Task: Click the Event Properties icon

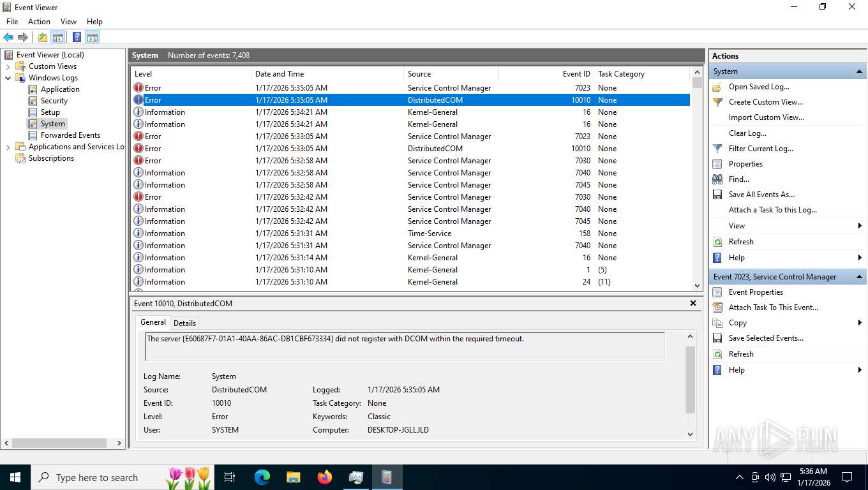Action: point(717,292)
